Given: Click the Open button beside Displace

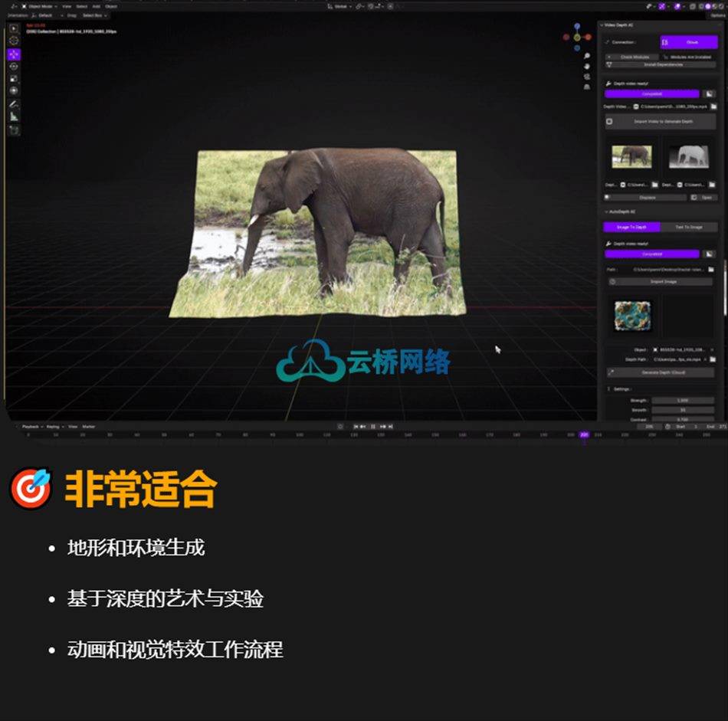Looking at the screenshot, I should click(703, 198).
